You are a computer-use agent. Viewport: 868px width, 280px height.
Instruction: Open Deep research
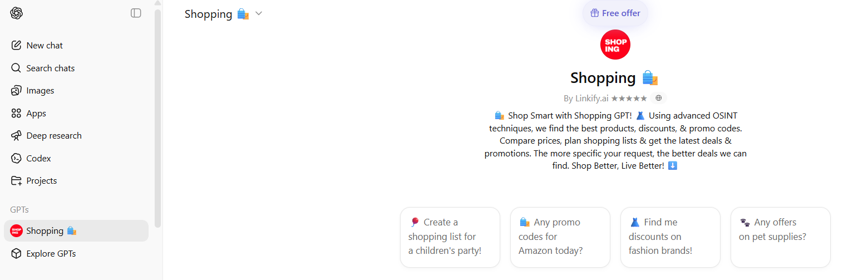pos(53,136)
